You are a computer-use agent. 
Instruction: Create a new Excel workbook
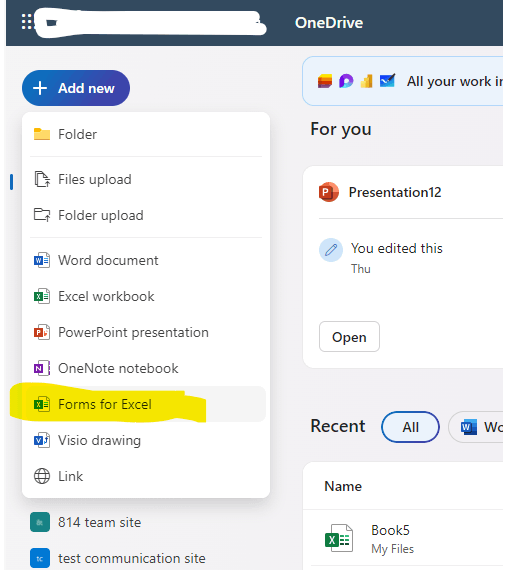[145, 296]
